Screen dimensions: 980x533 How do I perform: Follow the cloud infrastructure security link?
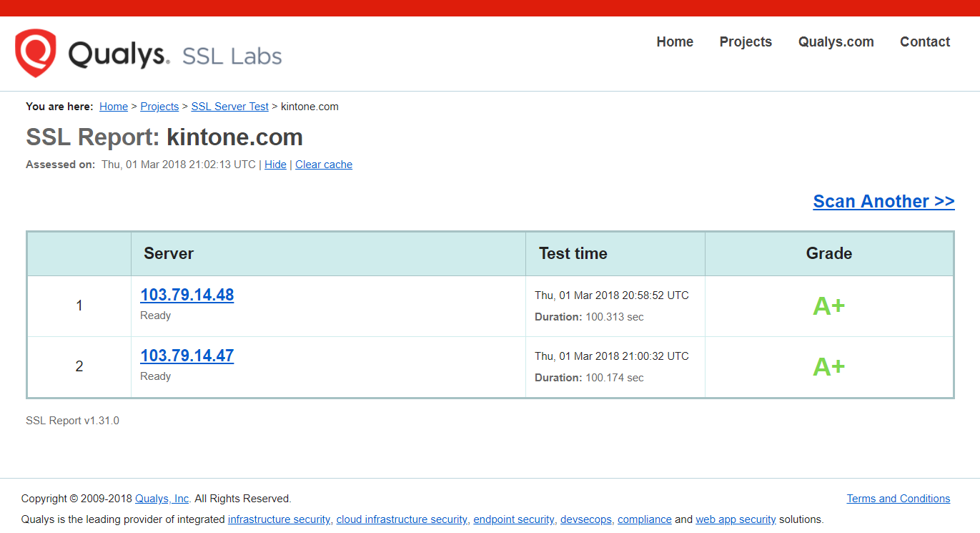(403, 519)
